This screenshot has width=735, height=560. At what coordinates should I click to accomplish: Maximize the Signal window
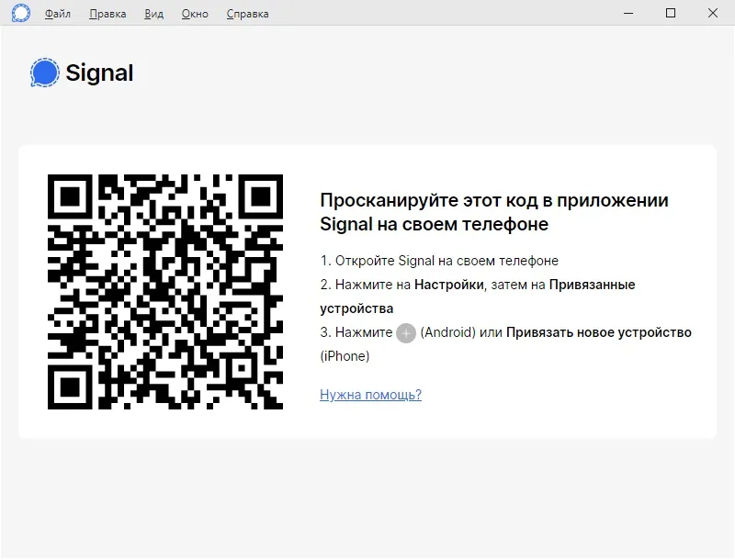coord(671,13)
